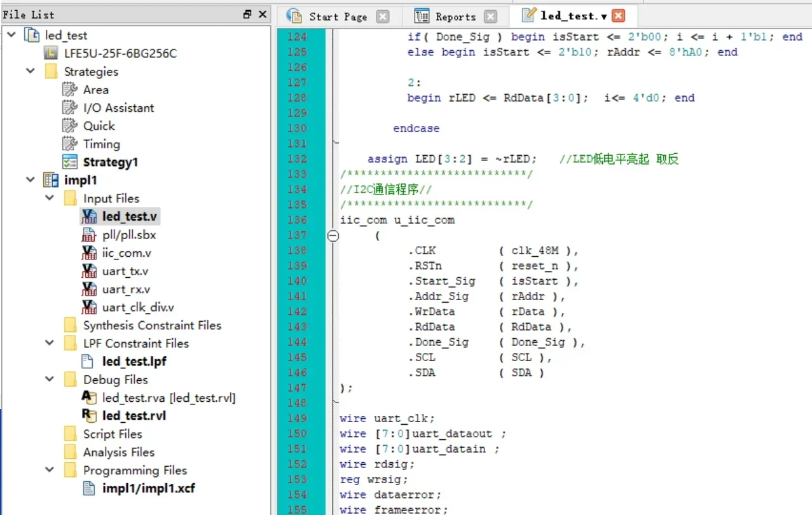812x515 pixels.
Task: Place cursor on 'iic_com u_iic_com' line
Action: pos(397,220)
